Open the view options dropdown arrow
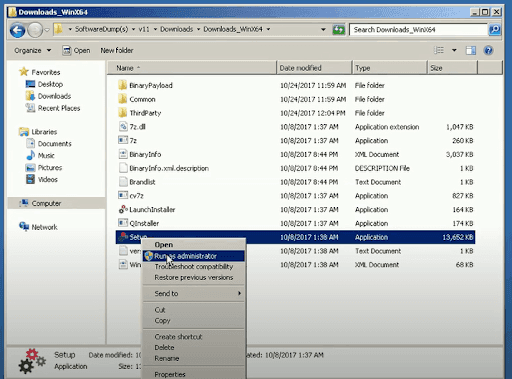 (454, 50)
